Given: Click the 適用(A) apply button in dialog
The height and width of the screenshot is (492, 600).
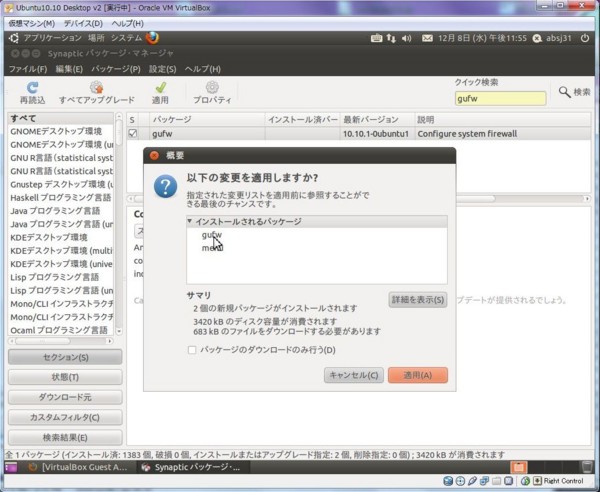Looking at the screenshot, I should (x=417, y=375).
